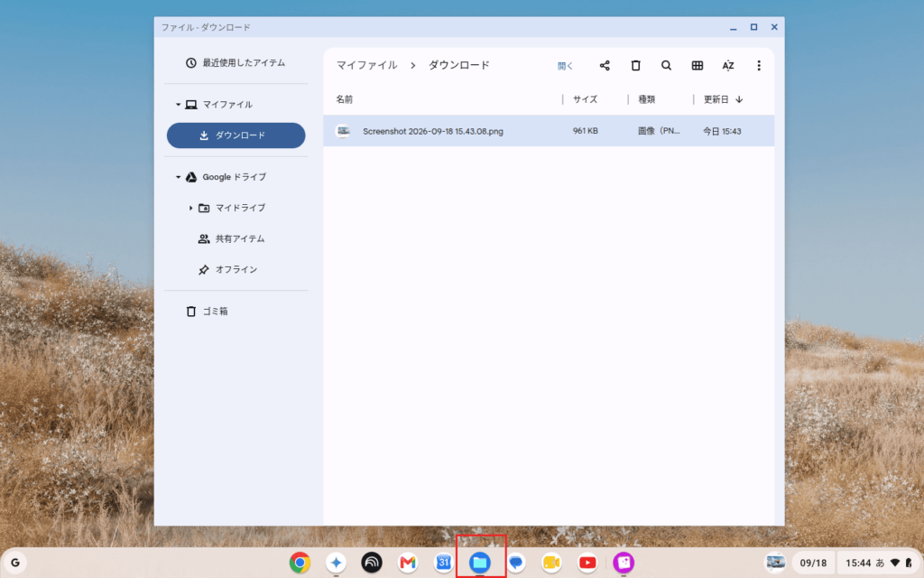The width and height of the screenshot is (924, 578).
Task: Click the 961 KB size cell
Action: pos(585,131)
